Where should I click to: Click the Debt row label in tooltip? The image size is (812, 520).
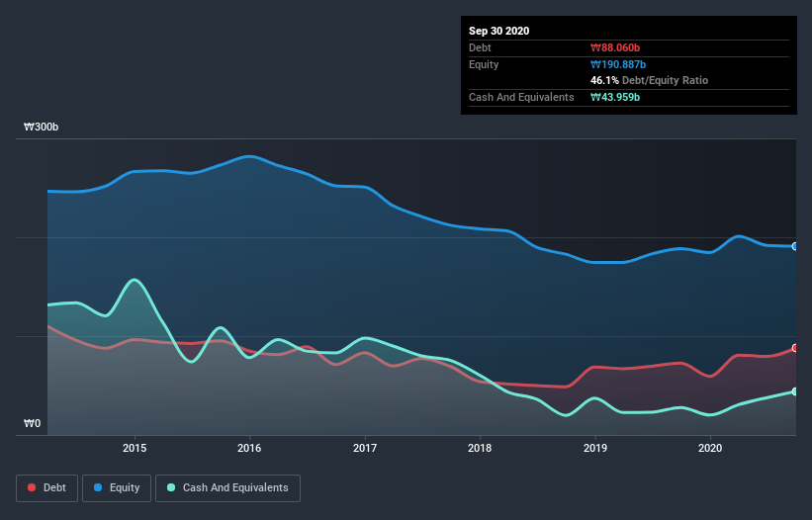point(480,48)
